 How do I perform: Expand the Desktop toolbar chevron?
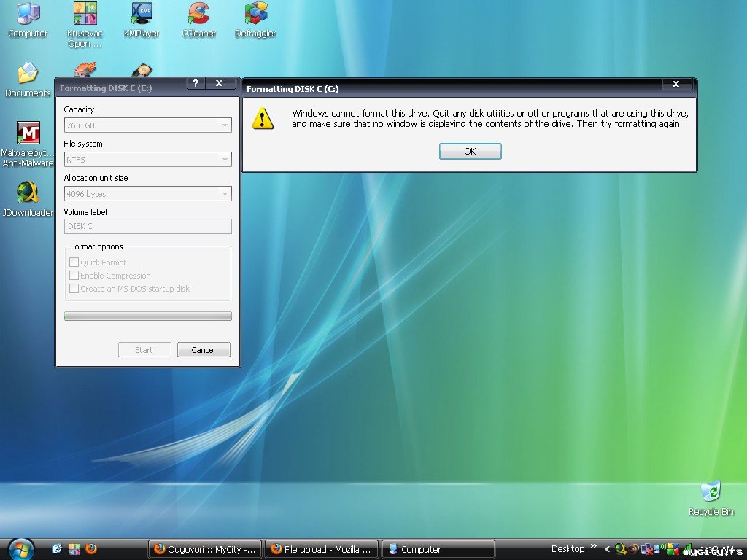point(594,545)
